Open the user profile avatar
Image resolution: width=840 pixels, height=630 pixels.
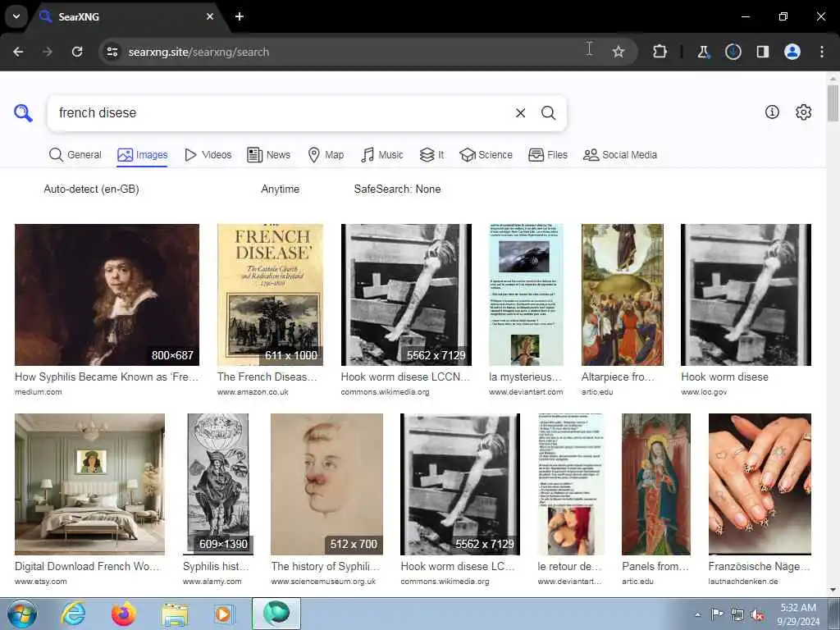(792, 52)
